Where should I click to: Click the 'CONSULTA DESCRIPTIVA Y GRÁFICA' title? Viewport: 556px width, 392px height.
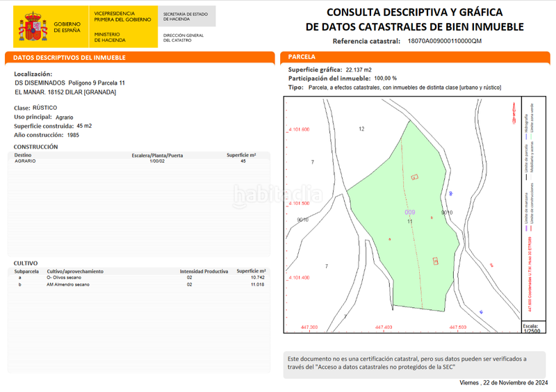tap(414, 12)
